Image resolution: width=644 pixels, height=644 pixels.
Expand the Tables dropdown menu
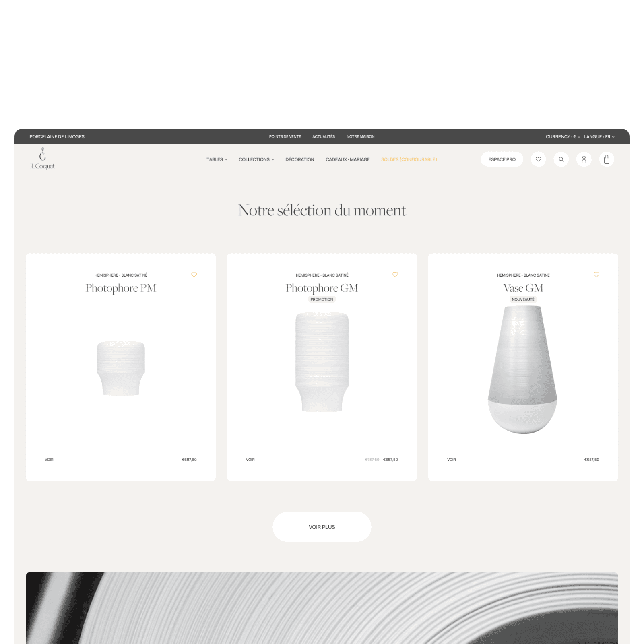point(217,159)
